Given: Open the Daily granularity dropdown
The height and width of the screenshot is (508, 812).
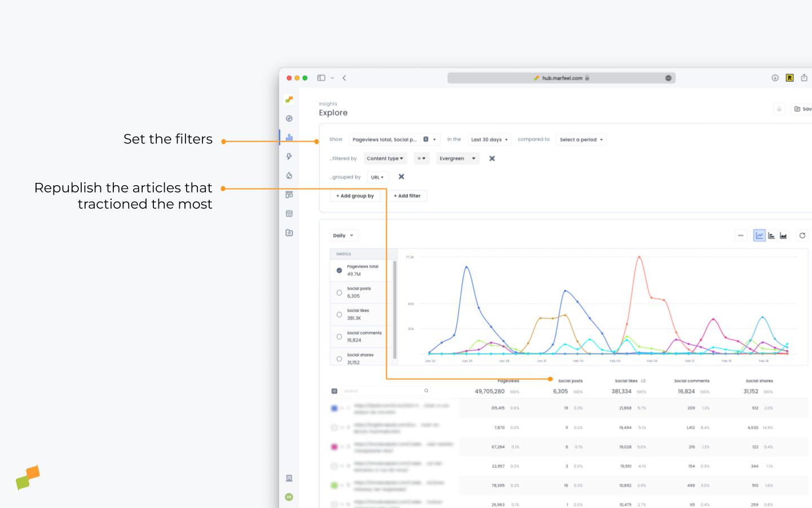Looking at the screenshot, I should click(343, 236).
